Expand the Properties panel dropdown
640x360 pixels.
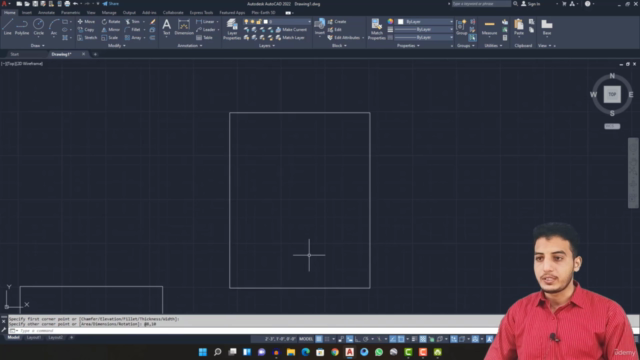pyautogui.click(x=408, y=46)
